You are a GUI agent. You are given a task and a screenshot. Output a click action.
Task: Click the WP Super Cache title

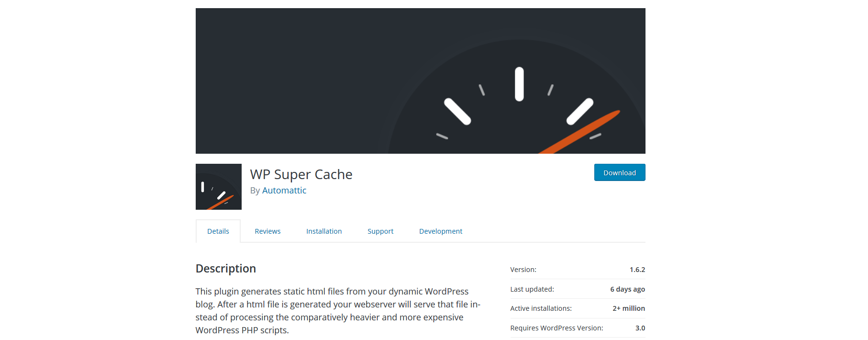(301, 174)
